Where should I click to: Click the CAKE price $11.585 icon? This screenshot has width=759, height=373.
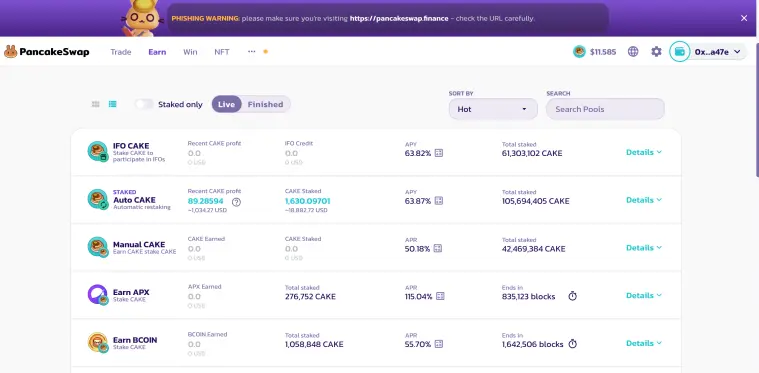tap(579, 52)
